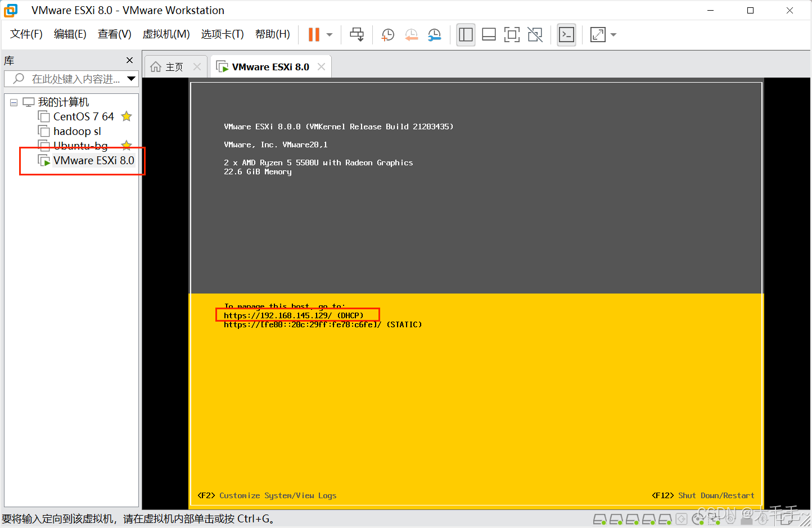The height and width of the screenshot is (528, 812).
Task: Toggle favorite star on CentOS 7 64
Action: pyautogui.click(x=127, y=116)
